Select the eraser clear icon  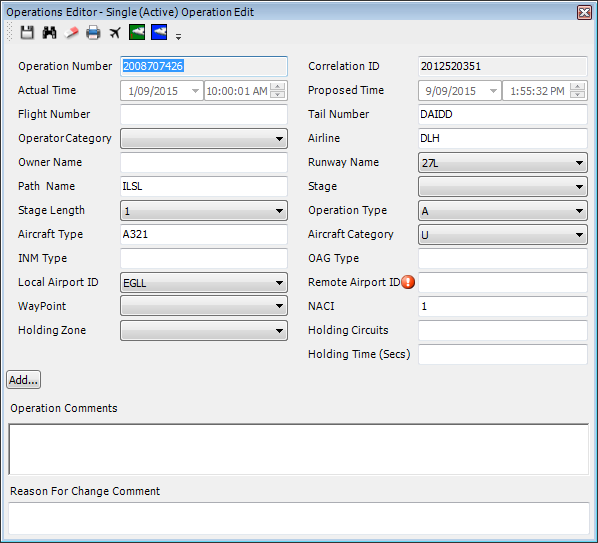point(71,33)
